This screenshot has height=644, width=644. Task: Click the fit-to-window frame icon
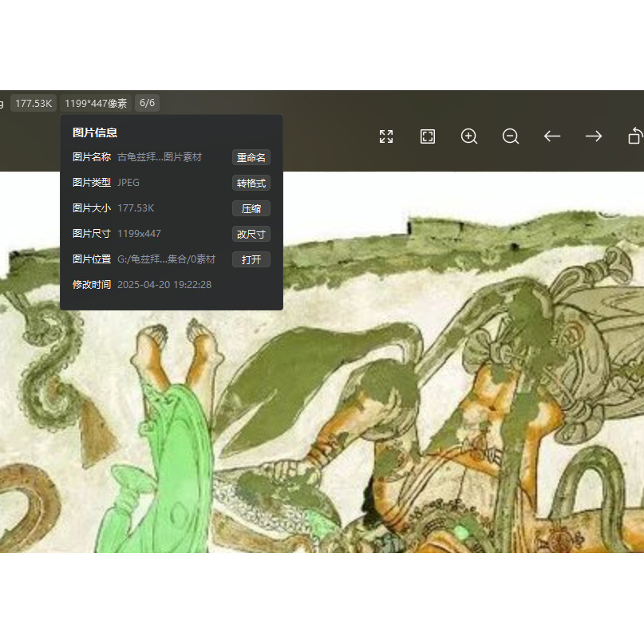pos(428,136)
